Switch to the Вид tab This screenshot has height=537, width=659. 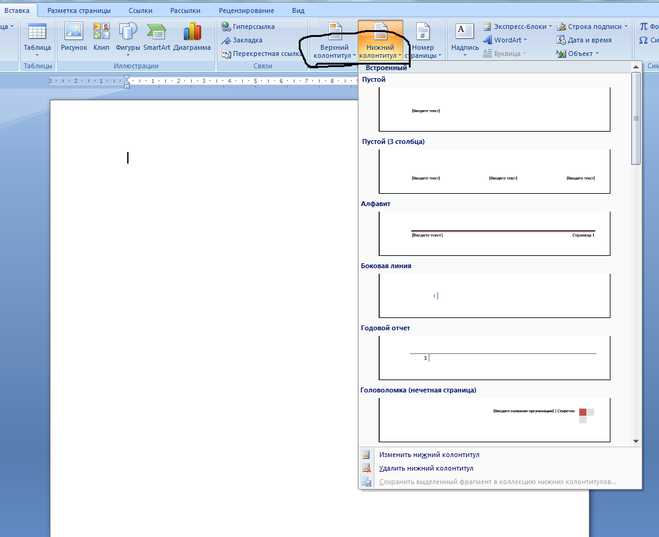coord(298,11)
